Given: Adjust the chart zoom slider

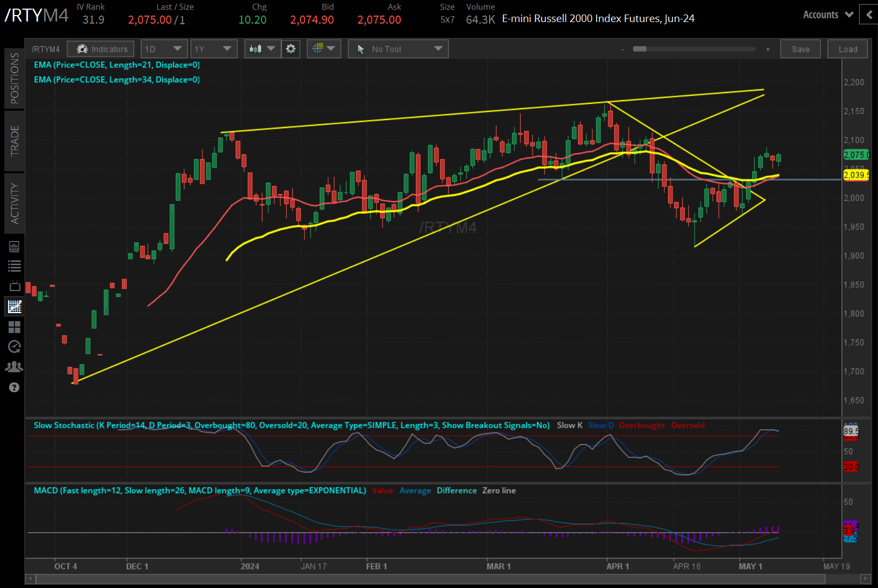Looking at the screenshot, I should (x=640, y=48).
